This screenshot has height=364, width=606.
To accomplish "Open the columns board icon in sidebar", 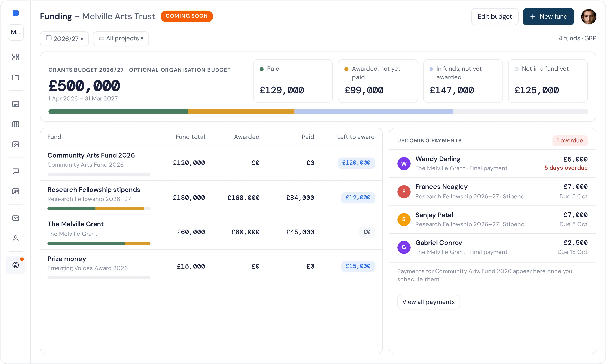I will point(15,124).
